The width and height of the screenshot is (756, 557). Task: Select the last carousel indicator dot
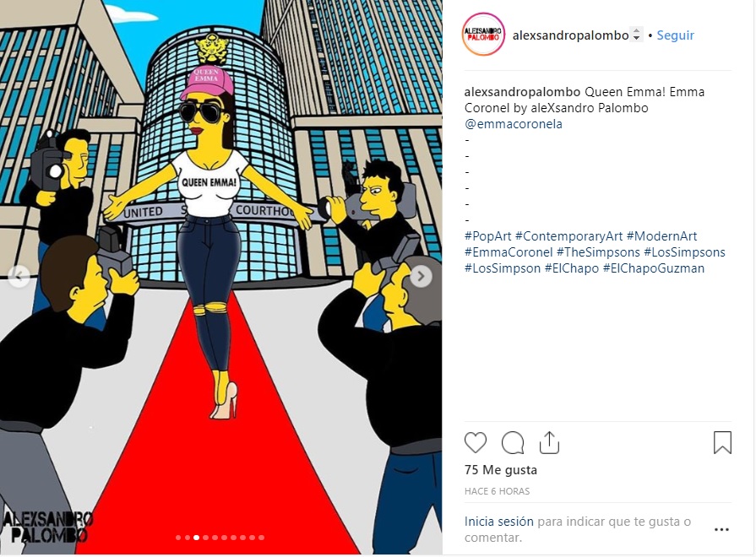[261, 538]
